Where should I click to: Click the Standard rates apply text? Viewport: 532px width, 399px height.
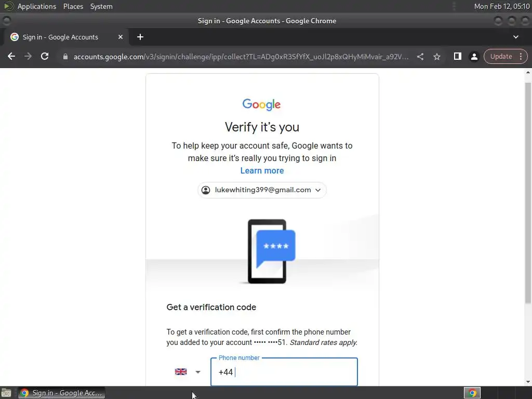(x=323, y=342)
